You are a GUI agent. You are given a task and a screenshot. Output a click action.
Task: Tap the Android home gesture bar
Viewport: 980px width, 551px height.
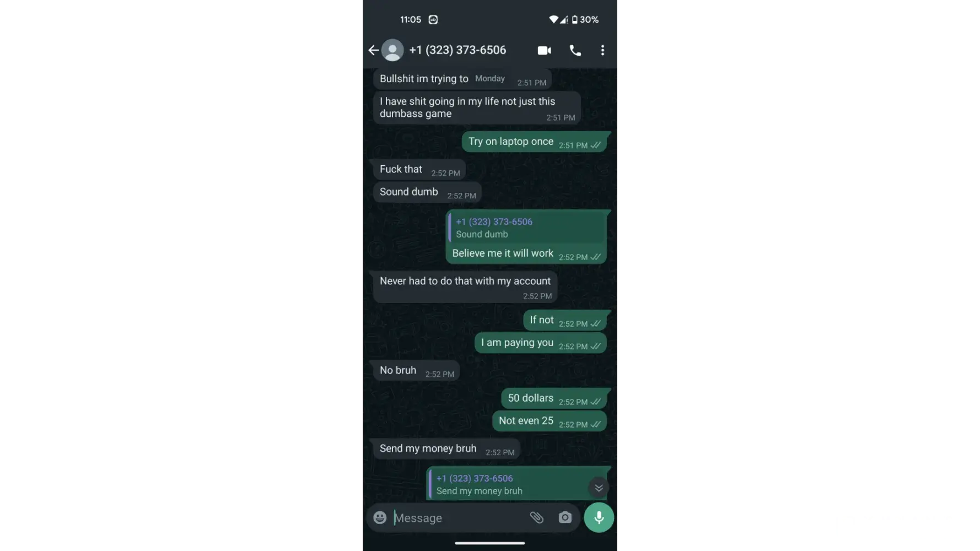pos(489,543)
